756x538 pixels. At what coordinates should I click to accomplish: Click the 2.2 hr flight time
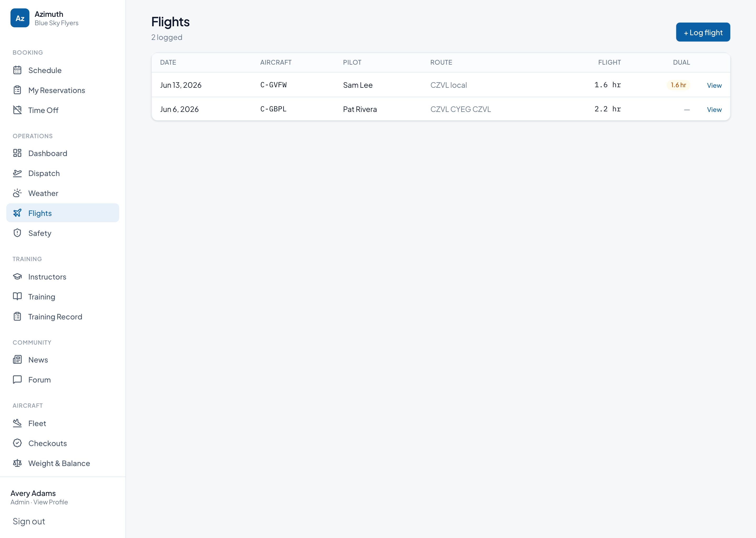tap(607, 109)
